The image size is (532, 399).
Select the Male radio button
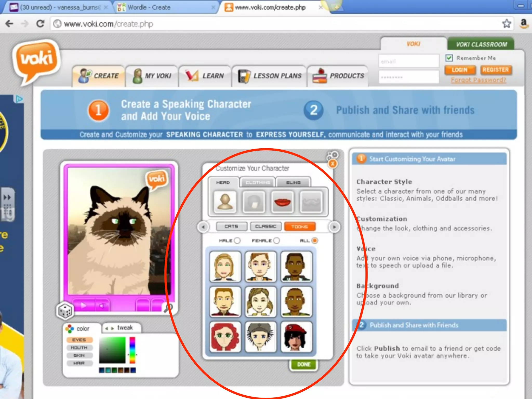(x=237, y=241)
